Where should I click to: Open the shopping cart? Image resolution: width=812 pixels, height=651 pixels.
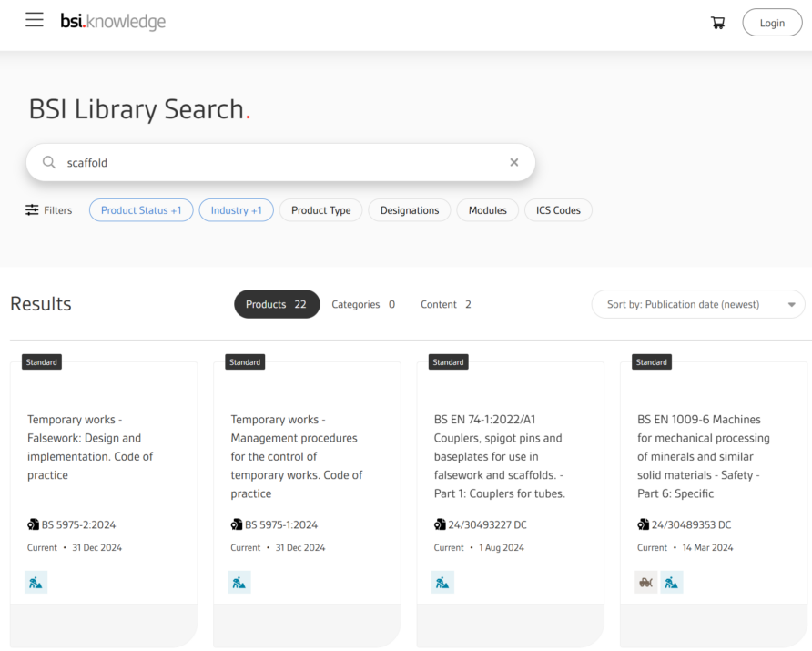tap(717, 23)
